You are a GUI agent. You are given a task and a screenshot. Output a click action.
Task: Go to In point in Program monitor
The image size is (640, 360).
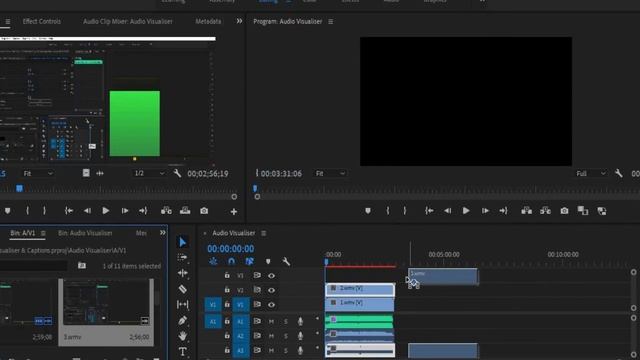429,211
